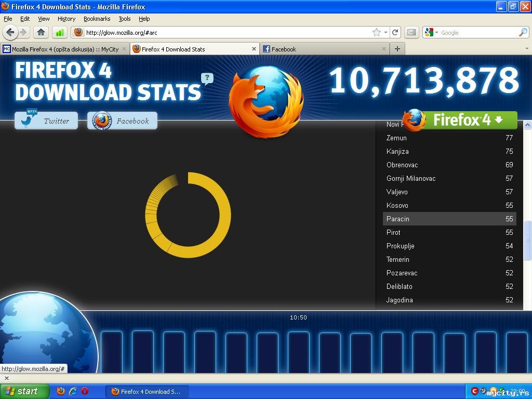Select Kanjiza in the city list
The image size is (532, 399).
(449, 151)
